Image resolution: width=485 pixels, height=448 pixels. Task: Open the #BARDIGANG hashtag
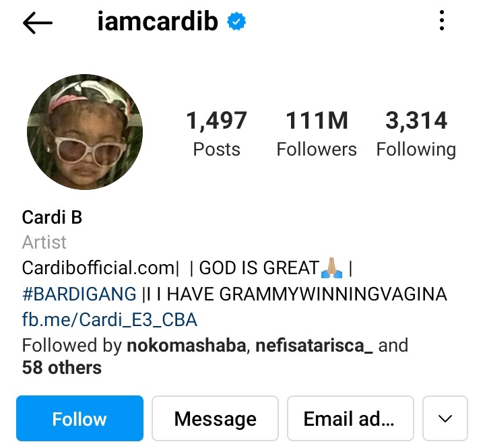click(79, 294)
